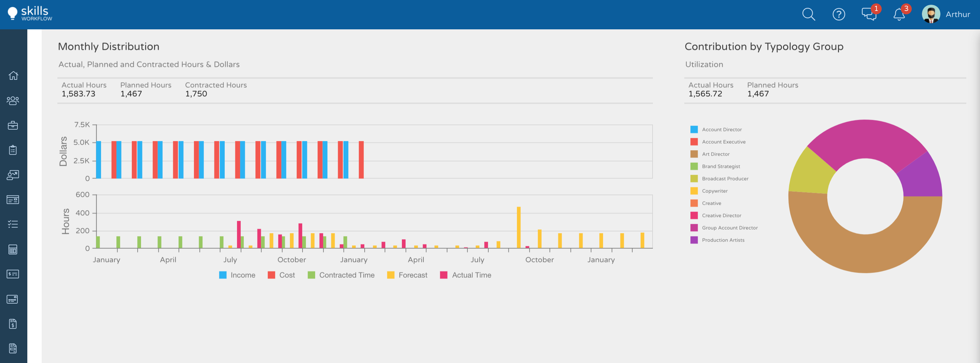Toggle the Forecast legend item
The image size is (980, 363).
pyautogui.click(x=407, y=275)
